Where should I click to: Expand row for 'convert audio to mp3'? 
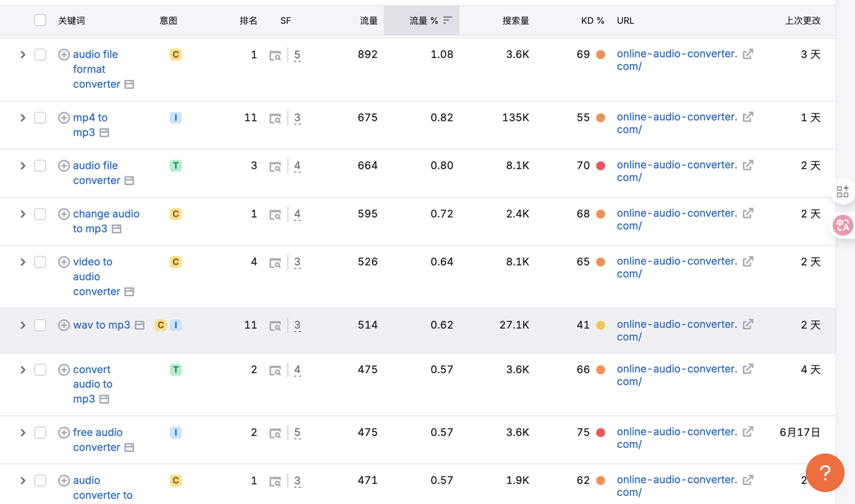click(x=23, y=370)
